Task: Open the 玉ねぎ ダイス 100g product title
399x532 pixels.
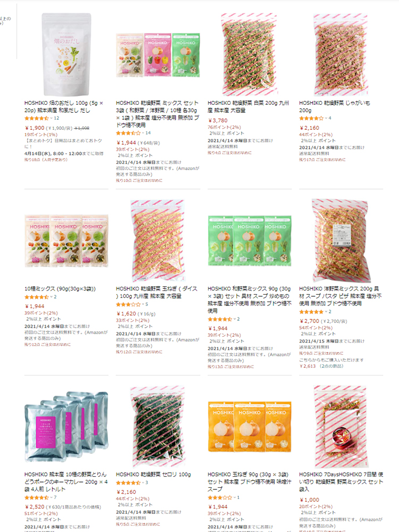Action: [x=156, y=292]
